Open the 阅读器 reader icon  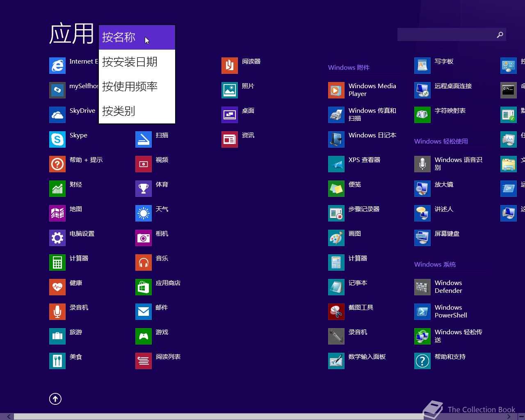230,66
